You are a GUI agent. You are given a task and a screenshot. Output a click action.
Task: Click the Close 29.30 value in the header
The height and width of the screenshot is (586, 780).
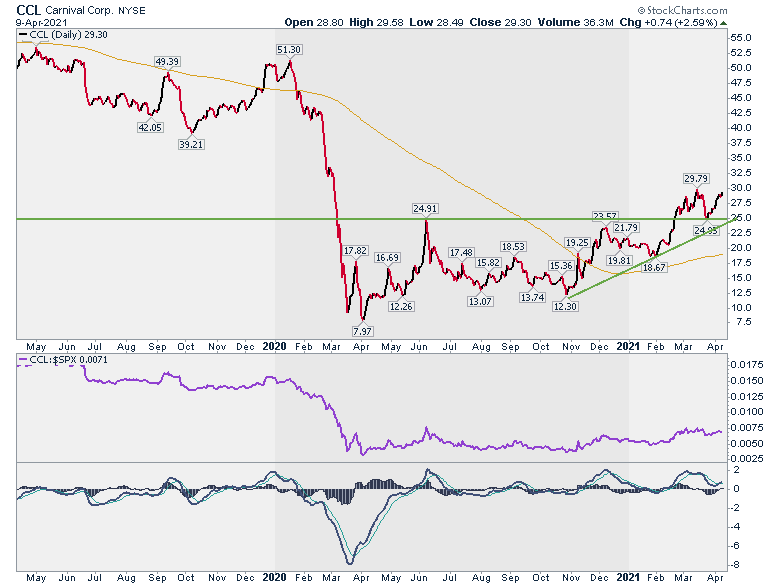click(500, 22)
